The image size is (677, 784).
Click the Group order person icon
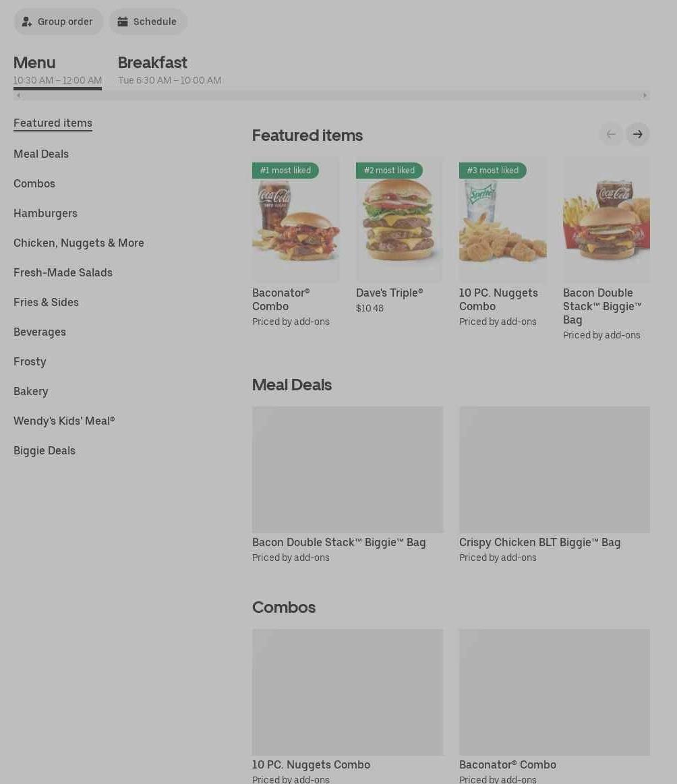click(x=27, y=22)
